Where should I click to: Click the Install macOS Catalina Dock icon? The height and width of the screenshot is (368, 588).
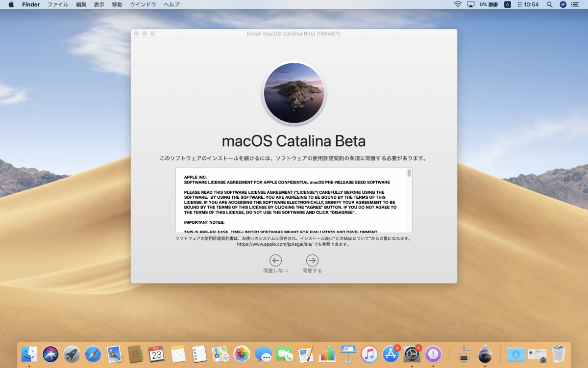(x=485, y=354)
